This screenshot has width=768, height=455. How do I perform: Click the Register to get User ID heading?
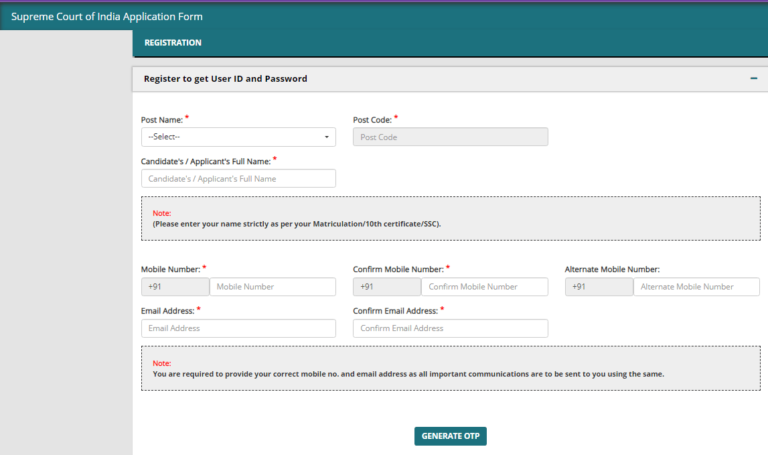pos(225,78)
